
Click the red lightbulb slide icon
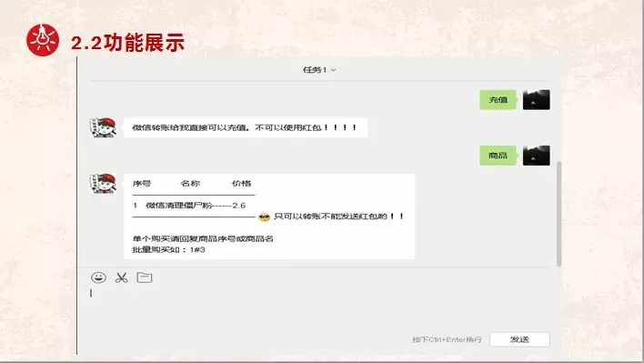coord(43,40)
